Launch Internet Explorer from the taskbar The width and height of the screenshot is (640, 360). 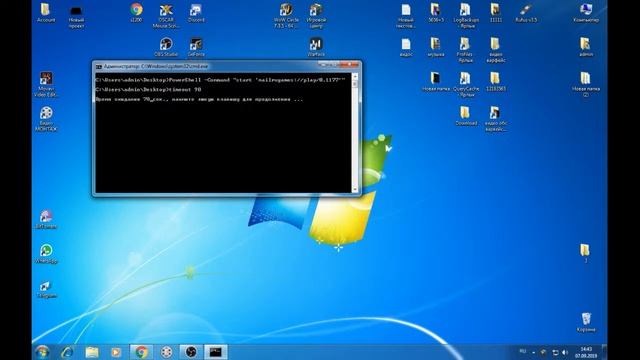(x=67, y=352)
